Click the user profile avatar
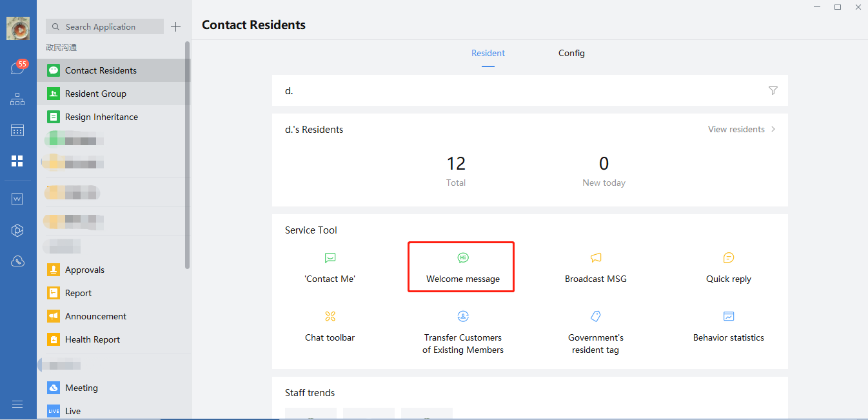868x420 pixels. pos(17,29)
